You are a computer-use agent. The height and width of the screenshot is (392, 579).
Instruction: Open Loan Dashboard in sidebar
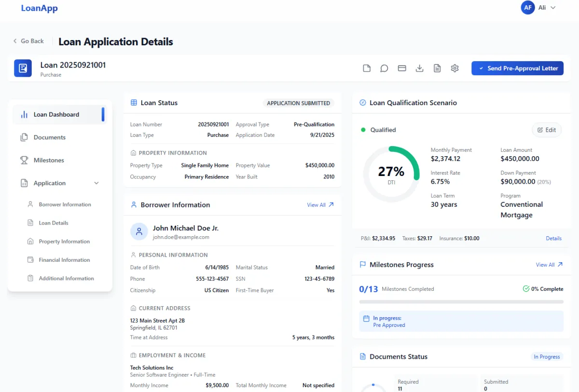(56, 115)
